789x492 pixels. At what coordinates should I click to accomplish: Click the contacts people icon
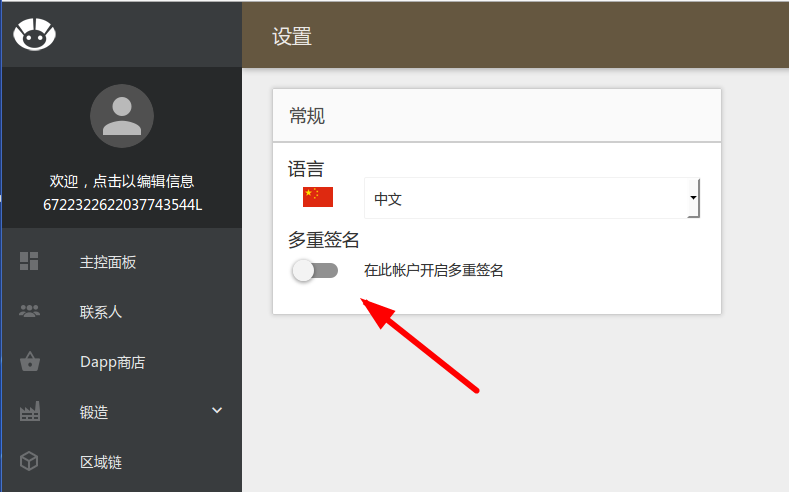[x=29, y=311]
